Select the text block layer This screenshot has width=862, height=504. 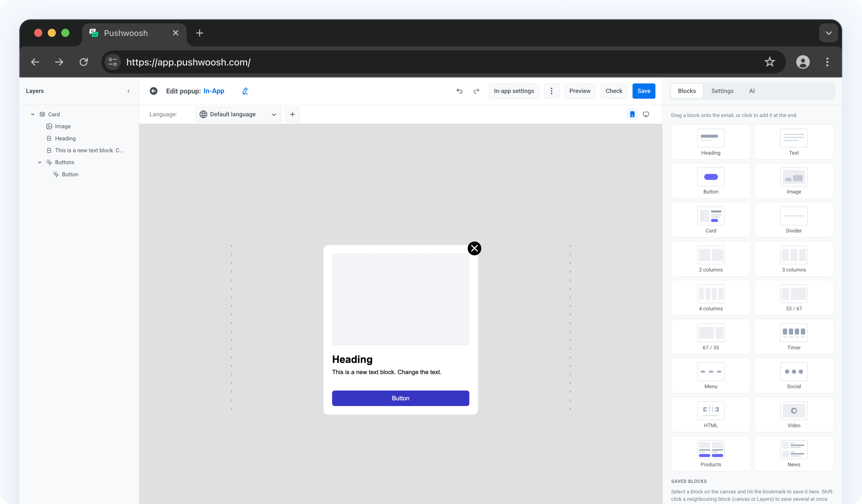click(89, 150)
